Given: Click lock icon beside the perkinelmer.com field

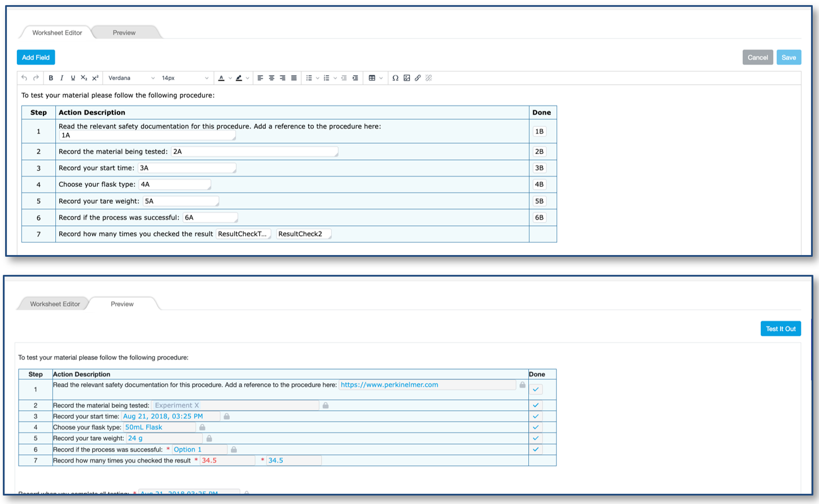Looking at the screenshot, I should pos(523,385).
